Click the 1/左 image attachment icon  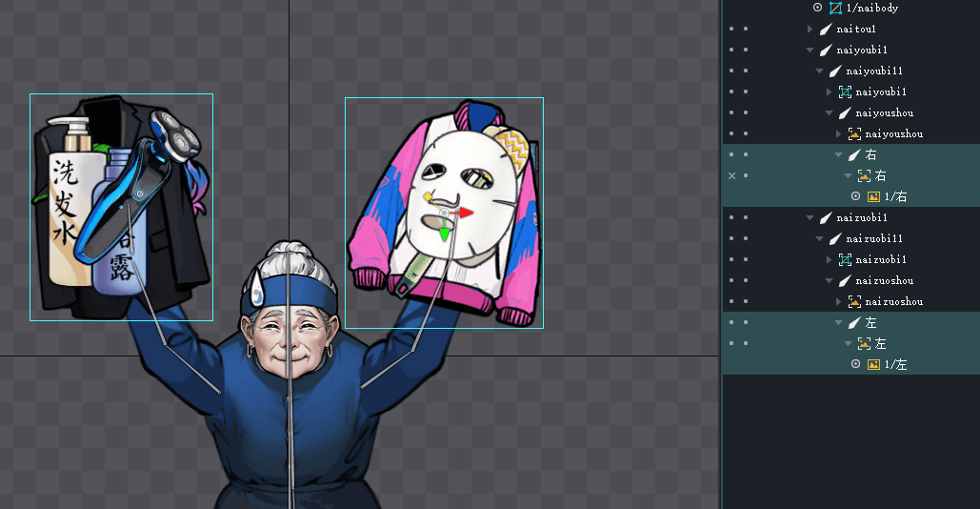[873, 364]
